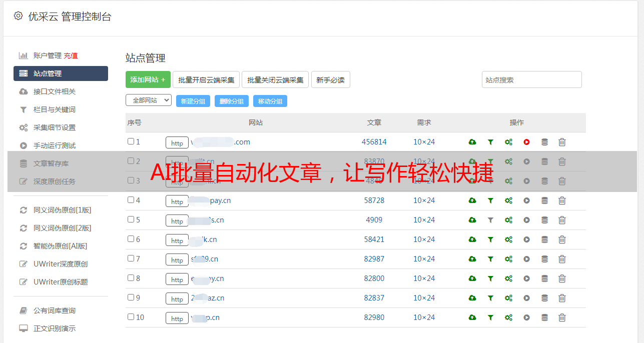This screenshot has height=343, width=644.
Task: Open the 10×24 requirement link in row 10
Action: [x=424, y=317]
